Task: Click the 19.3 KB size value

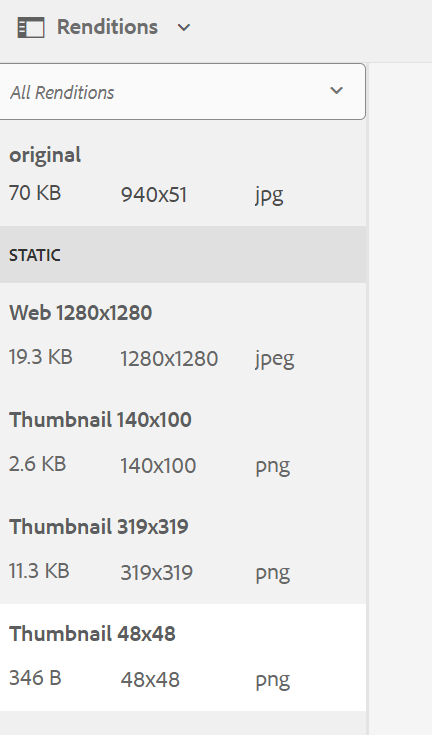Action: click(41, 357)
